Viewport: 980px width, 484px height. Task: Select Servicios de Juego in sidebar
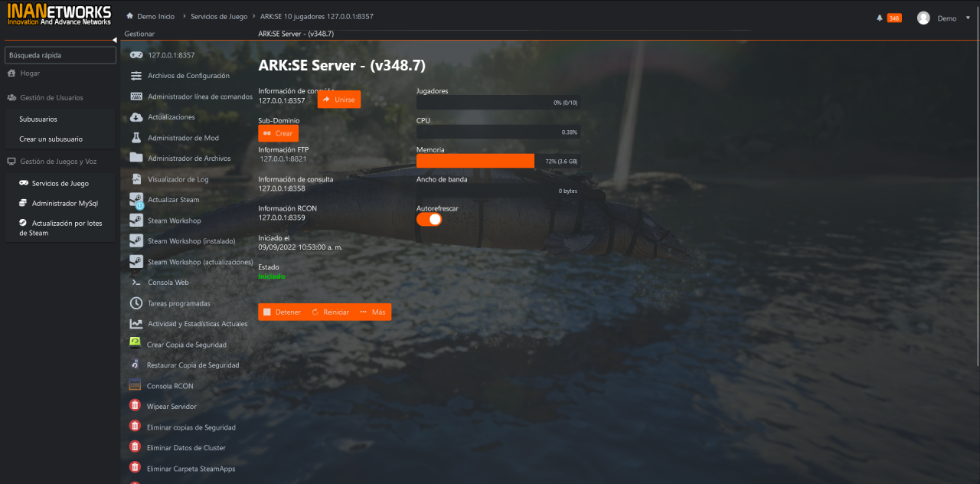[60, 184]
